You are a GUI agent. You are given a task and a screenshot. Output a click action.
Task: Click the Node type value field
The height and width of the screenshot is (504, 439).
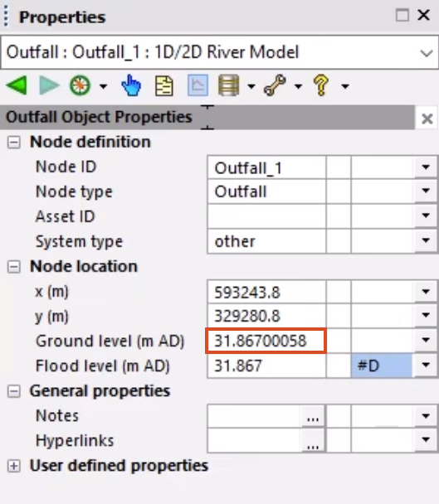click(267, 191)
